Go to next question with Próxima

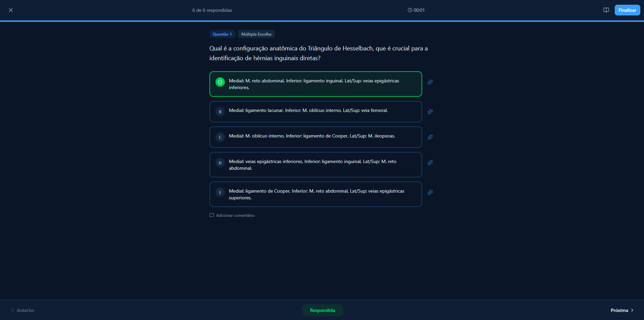pyautogui.click(x=622, y=310)
